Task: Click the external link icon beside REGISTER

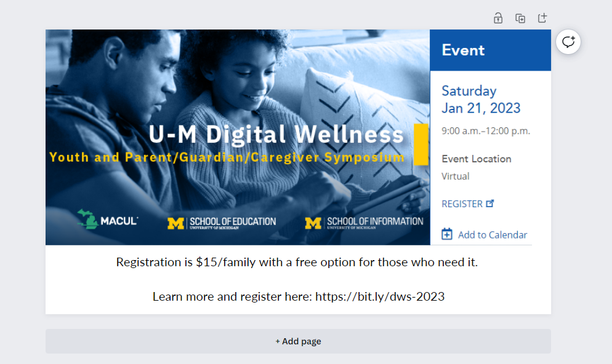Action: pyautogui.click(x=490, y=204)
